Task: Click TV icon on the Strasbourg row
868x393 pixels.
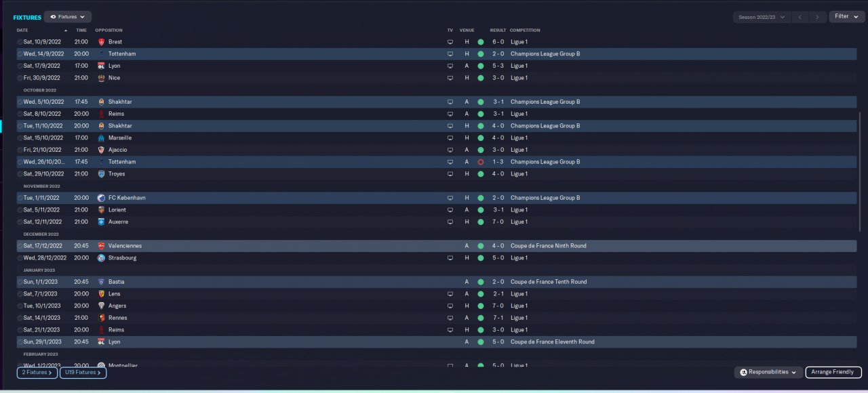Action: pyautogui.click(x=450, y=258)
